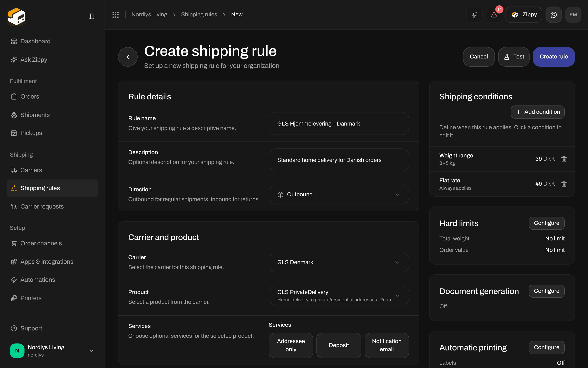Click the Shipping rules breadcrumb
Image resolution: width=588 pixels, height=368 pixels.
click(x=199, y=15)
